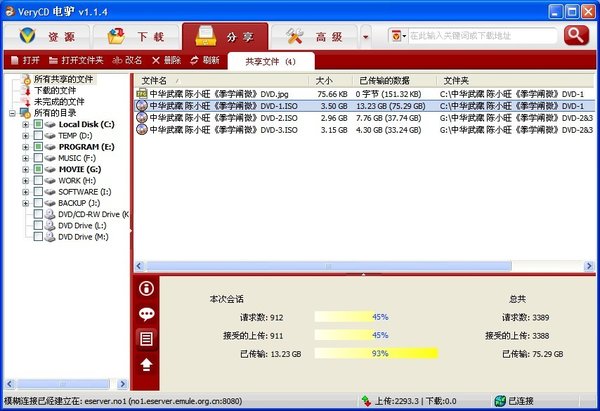Open the 高级 advanced tab
600x411 pixels.
coord(314,37)
